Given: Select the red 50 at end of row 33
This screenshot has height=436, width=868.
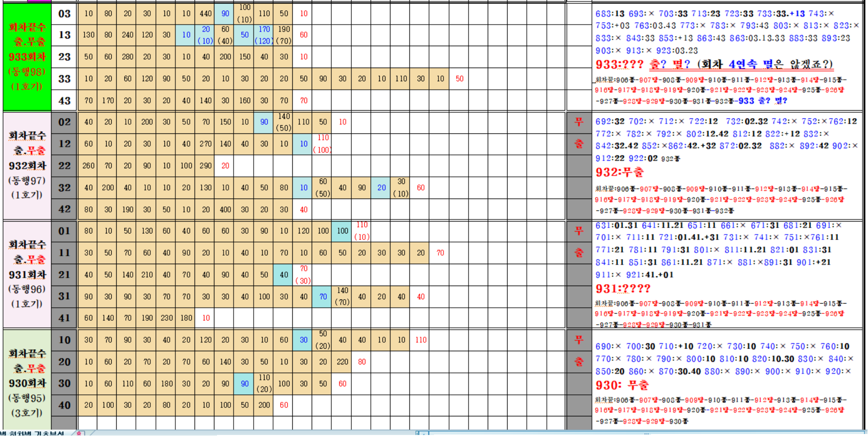Looking at the screenshot, I should tap(460, 79).
